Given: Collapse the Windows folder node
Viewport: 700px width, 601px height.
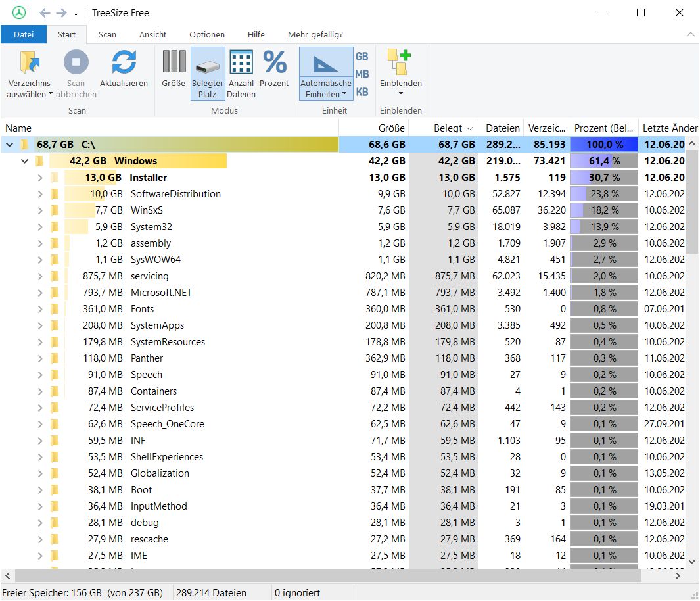Looking at the screenshot, I should pos(24,161).
